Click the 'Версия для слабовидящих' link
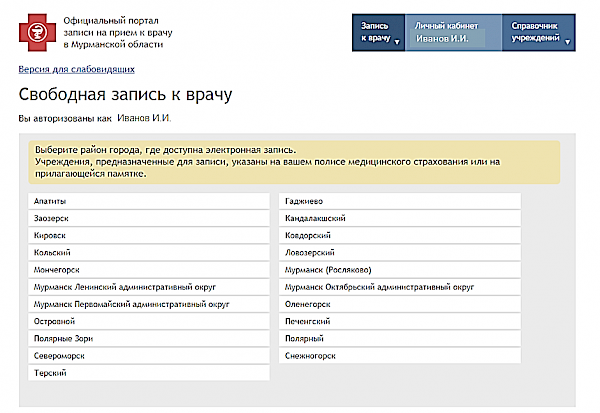Viewport: 600px width, 413px height. pyautogui.click(x=77, y=69)
